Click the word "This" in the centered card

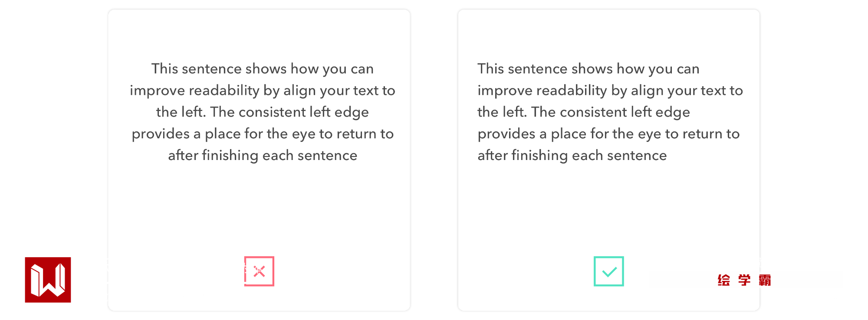click(x=164, y=69)
